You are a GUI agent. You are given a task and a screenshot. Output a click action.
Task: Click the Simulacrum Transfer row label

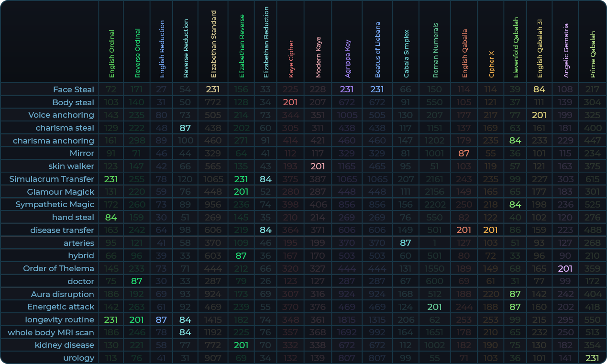[x=52, y=179]
